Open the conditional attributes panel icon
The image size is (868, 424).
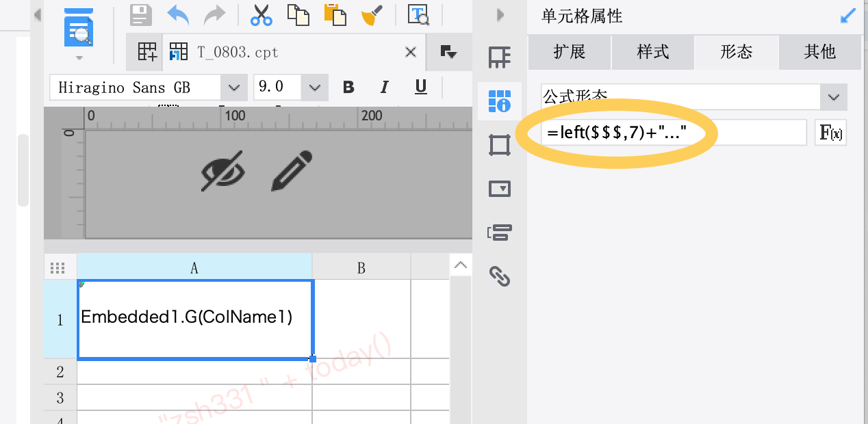click(500, 233)
